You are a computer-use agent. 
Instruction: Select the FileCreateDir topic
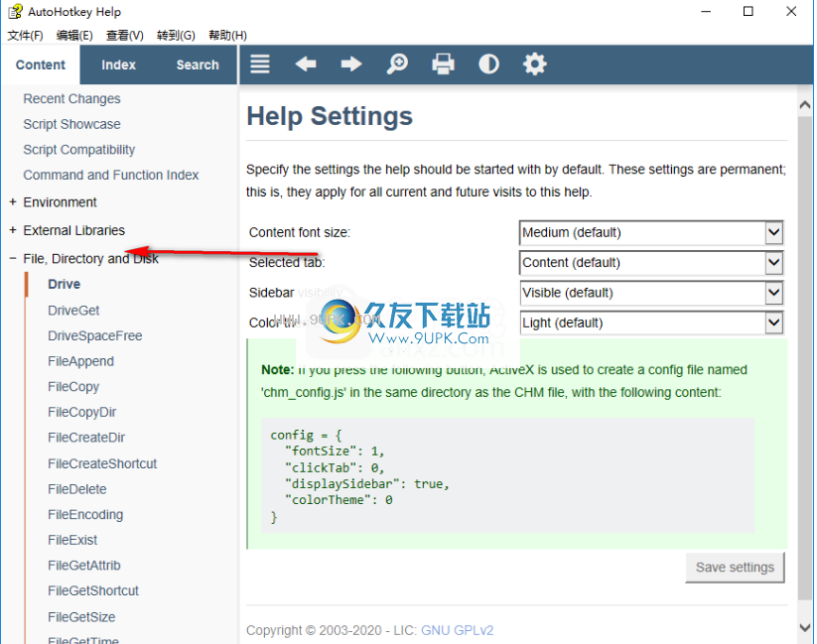(86, 438)
